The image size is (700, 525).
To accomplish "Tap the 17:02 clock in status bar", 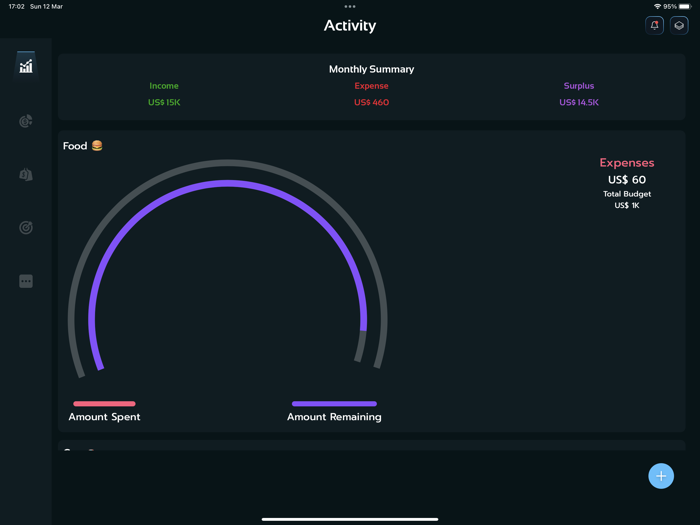I will (17, 6).
